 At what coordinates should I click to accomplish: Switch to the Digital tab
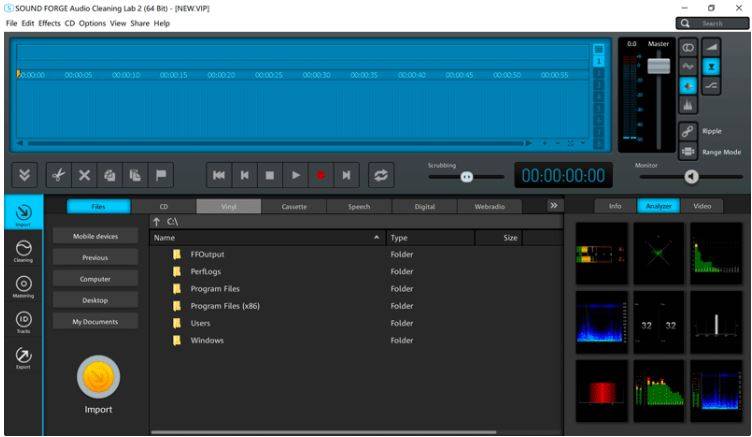click(x=424, y=207)
